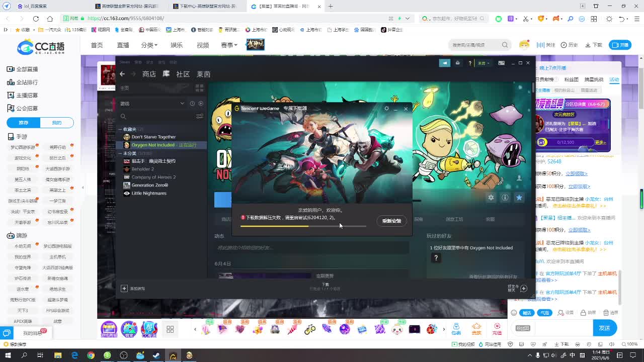The height and width of the screenshot is (362, 644).
Task: Select Little Nightmares in library
Action: pyautogui.click(x=148, y=193)
